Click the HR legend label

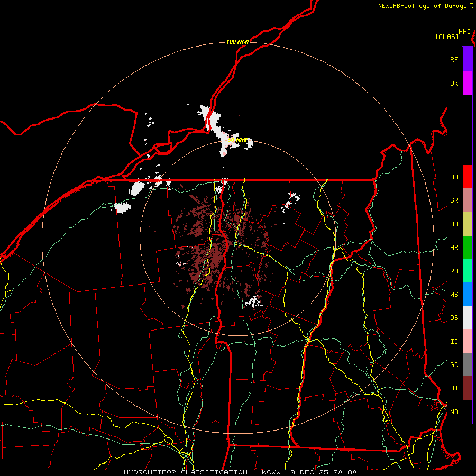click(x=454, y=248)
